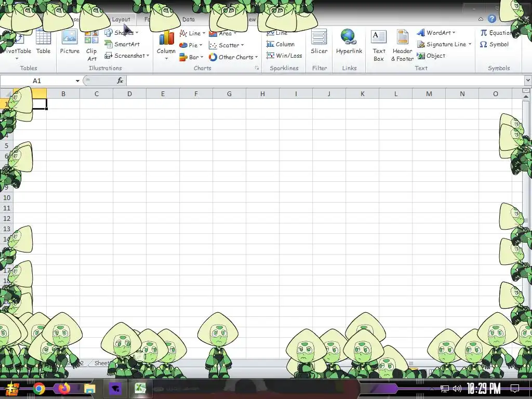Select column G header
The image size is (532, 399).
[229, 94]
